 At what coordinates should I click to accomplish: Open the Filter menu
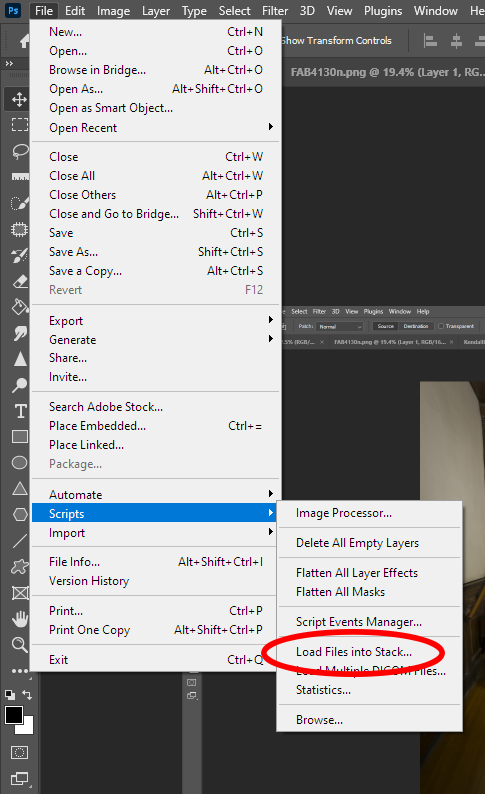[x=275, y=11]
